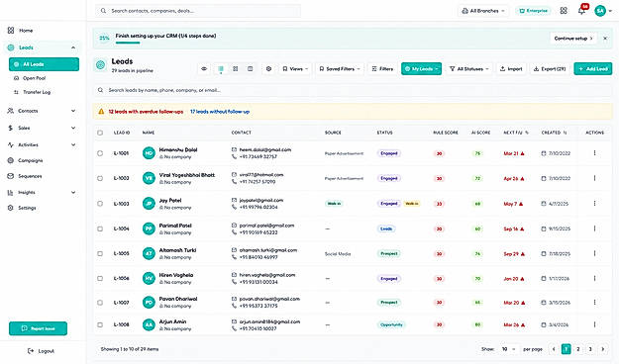This screenshot has height=364, width=619.
Task: Open the Filters panel
Action: click(382, 69)
